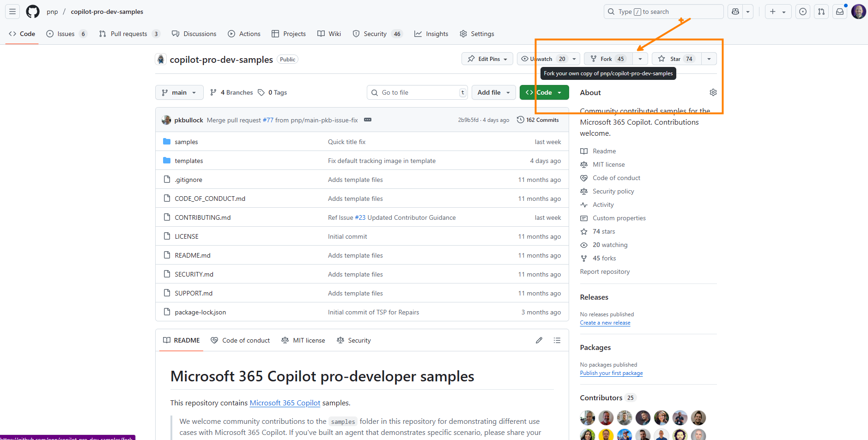Open Custom properties in About sidebar
The image size is (868, 440).
pyautogui.click(x=619, y=218)
